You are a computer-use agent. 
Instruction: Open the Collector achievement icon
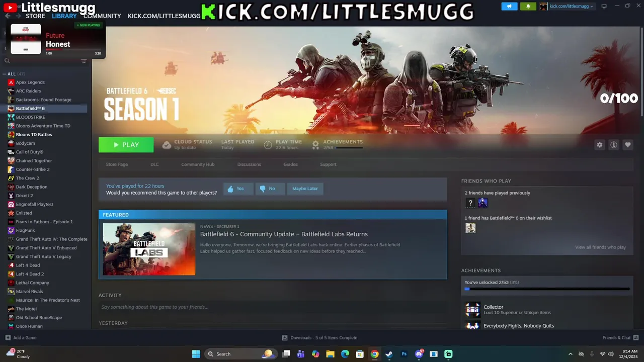472,310
